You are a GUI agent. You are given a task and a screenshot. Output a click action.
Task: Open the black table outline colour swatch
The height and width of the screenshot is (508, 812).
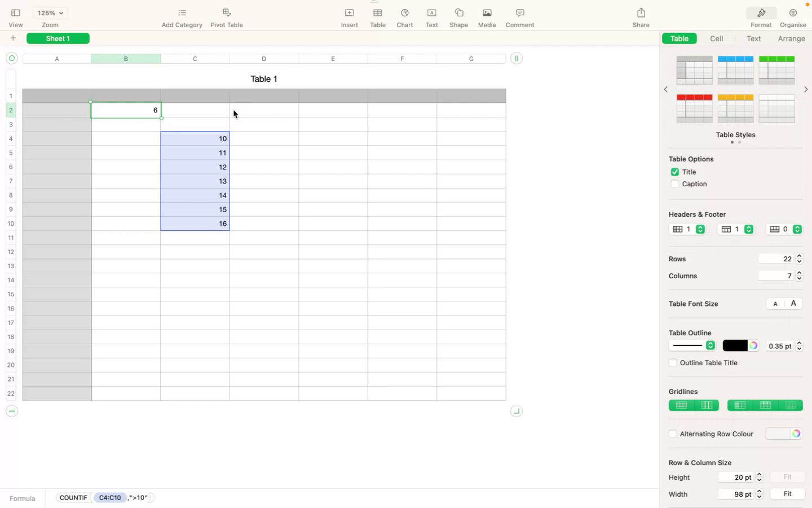coord(735,345)
